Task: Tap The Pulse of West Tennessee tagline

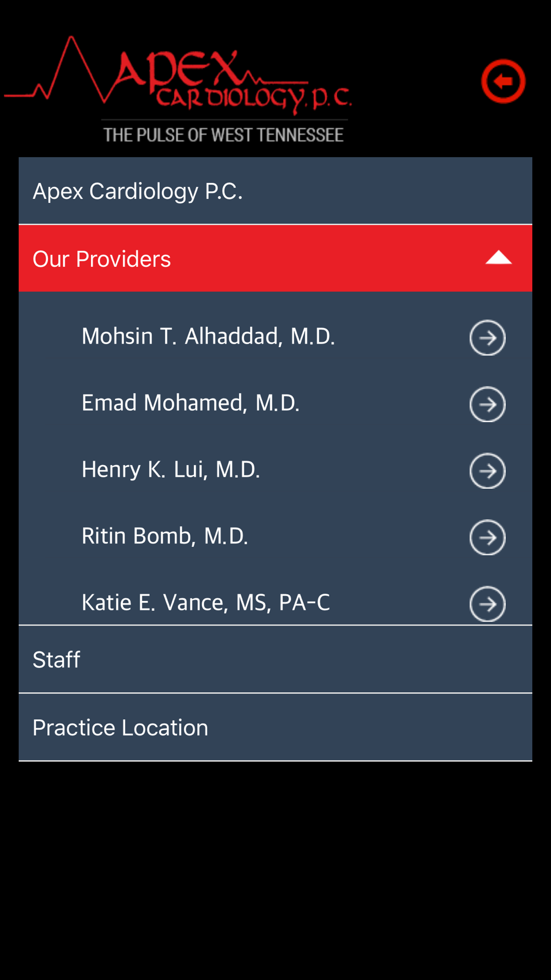Action: (x=224, y=135)
